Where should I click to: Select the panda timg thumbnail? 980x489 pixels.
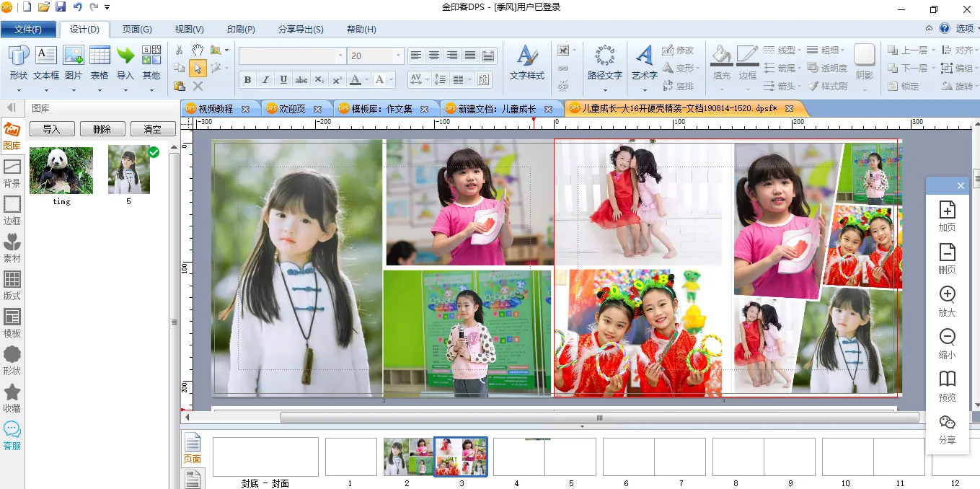pyautogui.click(x=61, y=170)
